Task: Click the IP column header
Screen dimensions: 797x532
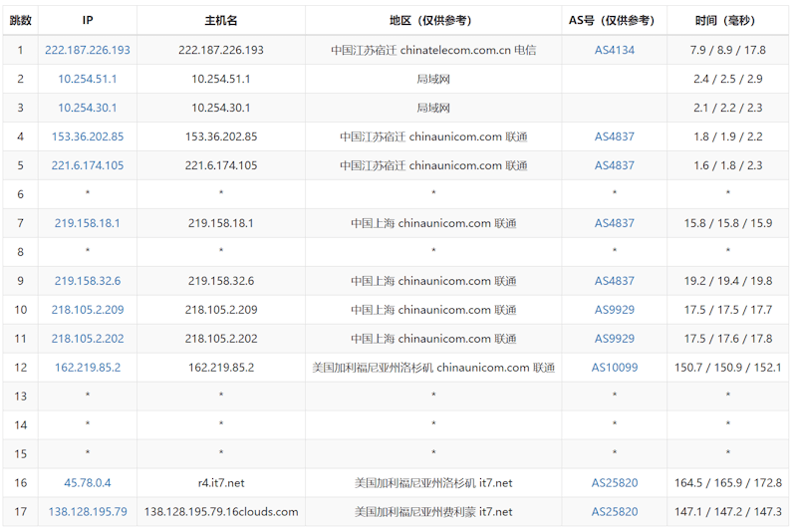Action: pyautogui.click(x=88, y=20)
